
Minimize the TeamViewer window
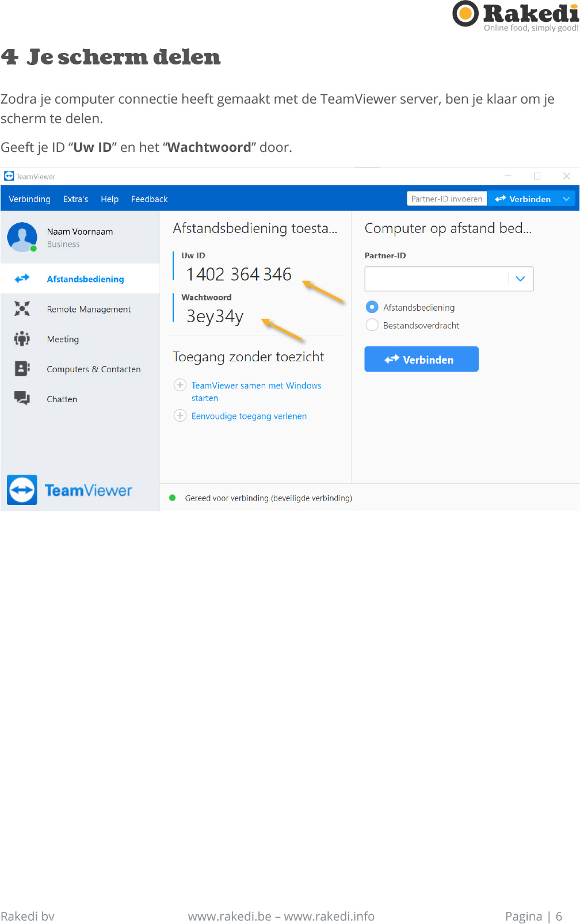[x=508, y=176]
